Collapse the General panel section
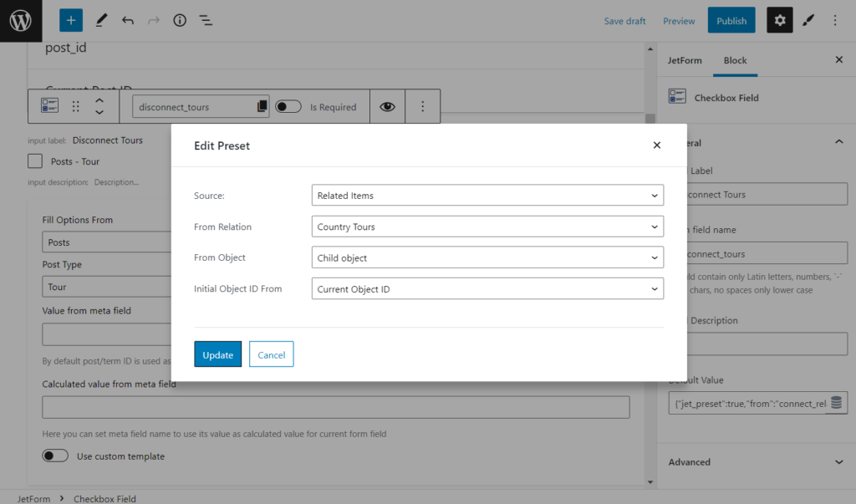This screenshot has height=504, width=856. tap(839, 143)
